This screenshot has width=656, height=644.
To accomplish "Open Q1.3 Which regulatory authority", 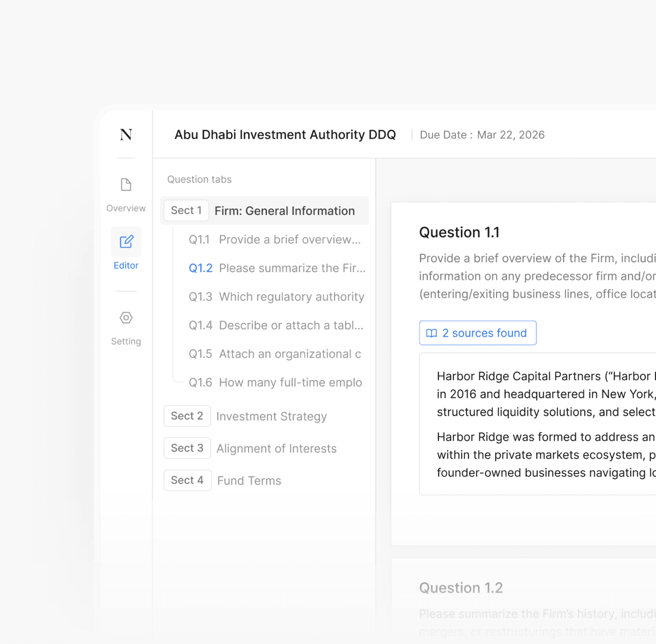I will click(x=277, y=297).
